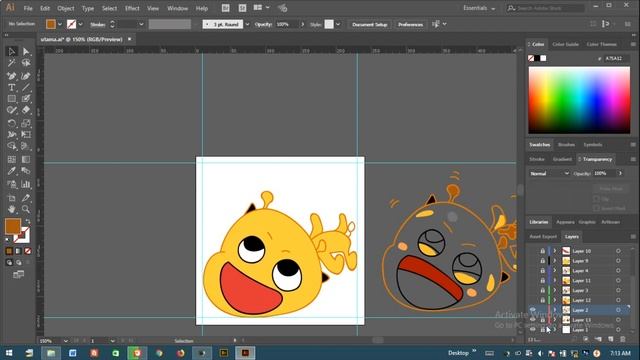Select the Blend tool
The image size is (640, 360).
26,171
